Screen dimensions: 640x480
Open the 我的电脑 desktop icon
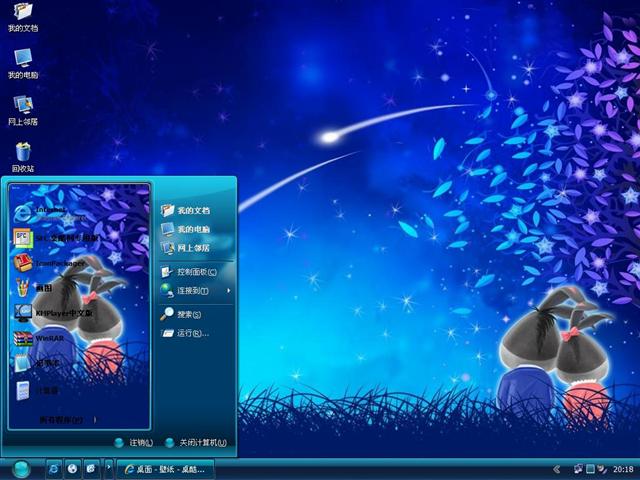[x=23, y=64]
